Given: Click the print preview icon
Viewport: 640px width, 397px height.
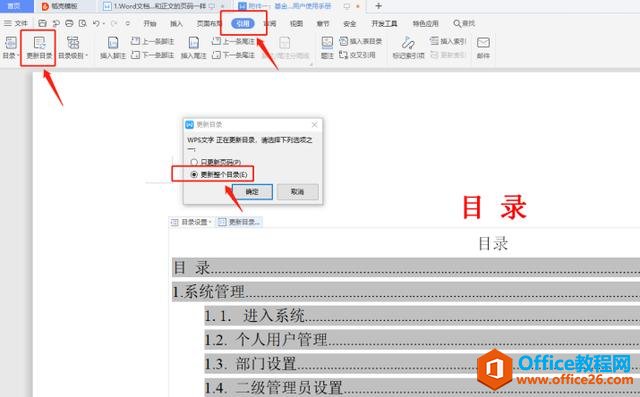Looking at the screenshot, I should (82, 23).
